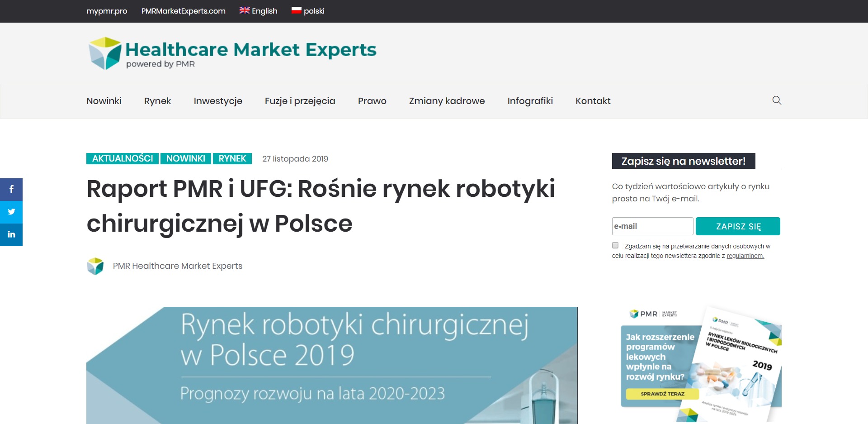The image size is (868, 424).
Task: Share article on Facebook
Action: click(11, 189)
